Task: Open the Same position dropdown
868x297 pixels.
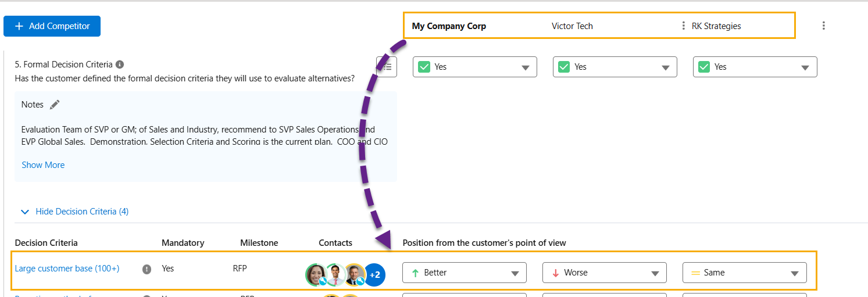Action: coord(744,273)
